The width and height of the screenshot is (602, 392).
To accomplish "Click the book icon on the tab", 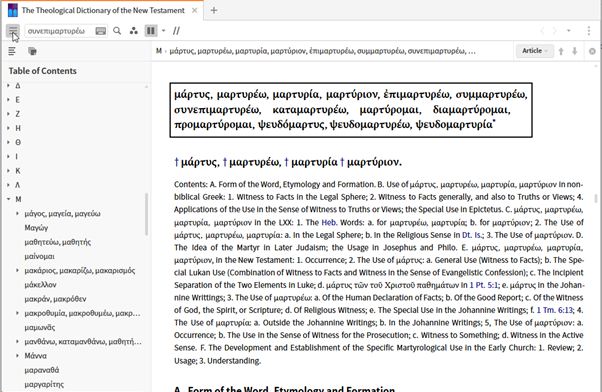I will tap(13, 10).
